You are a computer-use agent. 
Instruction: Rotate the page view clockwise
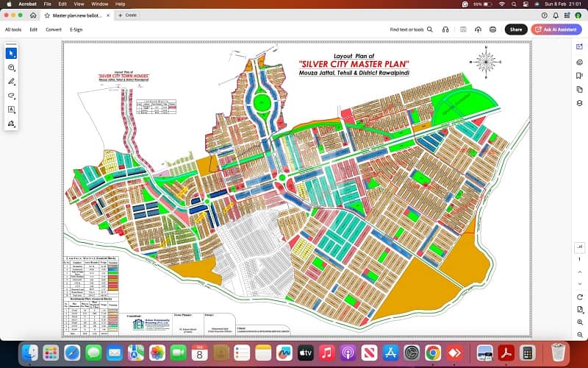(580, 297)
